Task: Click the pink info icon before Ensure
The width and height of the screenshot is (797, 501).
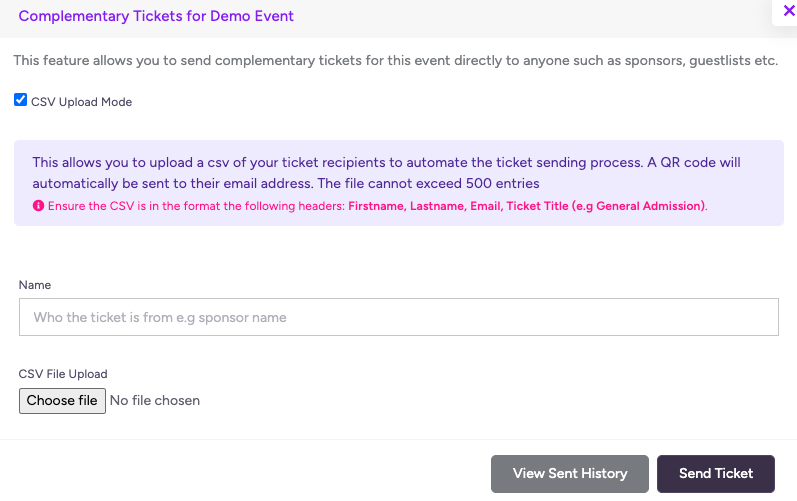Action: (38, 206)
